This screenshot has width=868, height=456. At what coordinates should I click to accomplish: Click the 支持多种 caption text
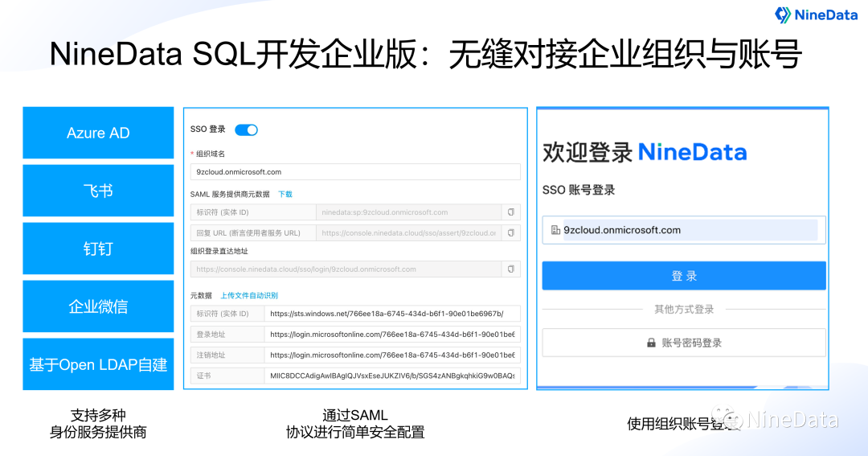click(x=98, y=415)
